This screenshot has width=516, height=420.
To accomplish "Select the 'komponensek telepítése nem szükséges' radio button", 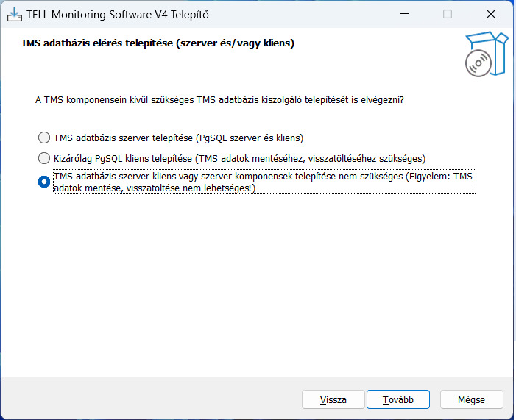I will [44, 182].
